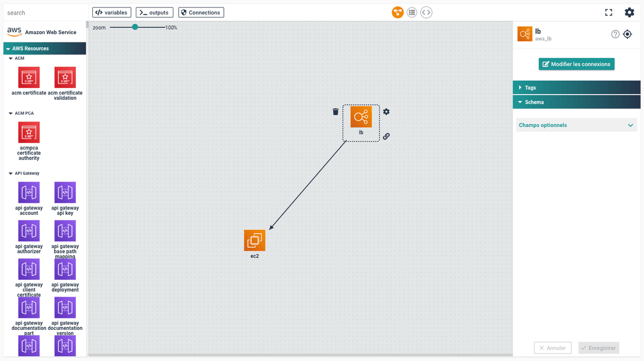The image size is (644, 361).
Task: Click the fullscreen icon near top right
Action: pyautogui.click(x=609, y=12)
